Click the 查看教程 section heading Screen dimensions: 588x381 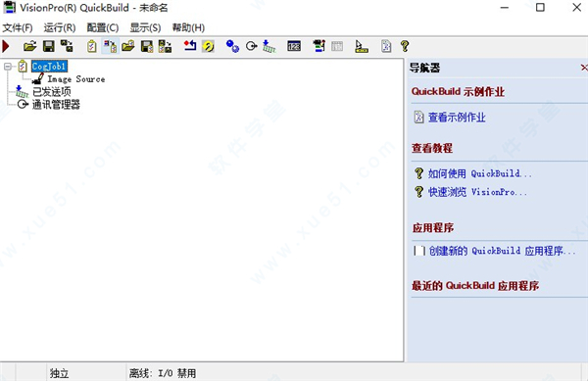(x=432, y=148)
